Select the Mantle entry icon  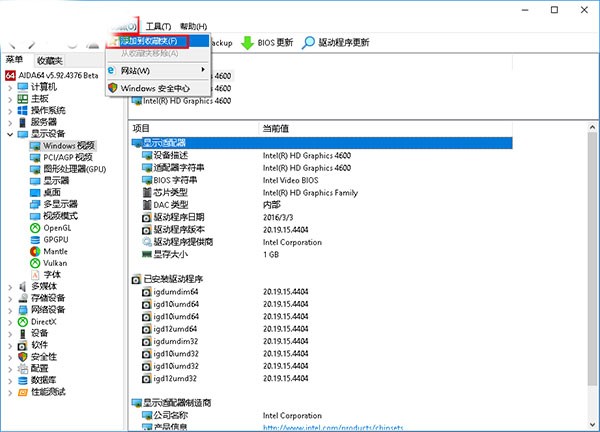click(34, 251)
